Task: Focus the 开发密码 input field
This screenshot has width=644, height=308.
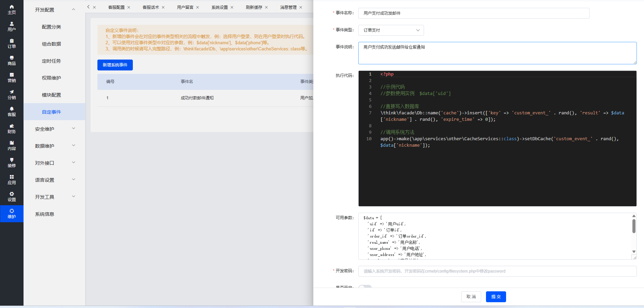Action: tap(497, 271)
